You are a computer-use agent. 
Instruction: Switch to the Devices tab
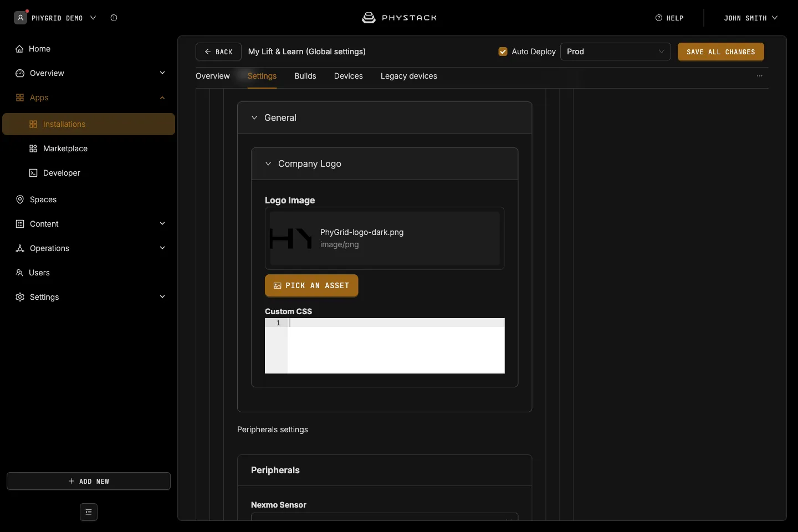coord(349,76)
